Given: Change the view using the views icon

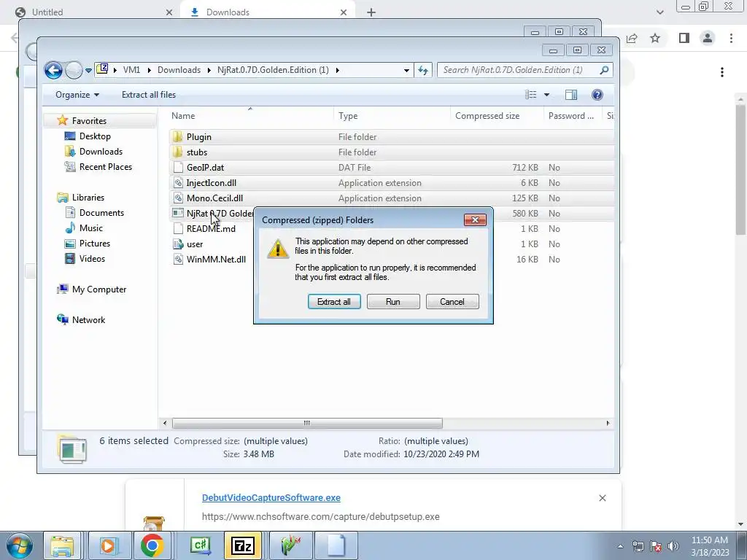Looking at the screenshot, I should point(531,95).
